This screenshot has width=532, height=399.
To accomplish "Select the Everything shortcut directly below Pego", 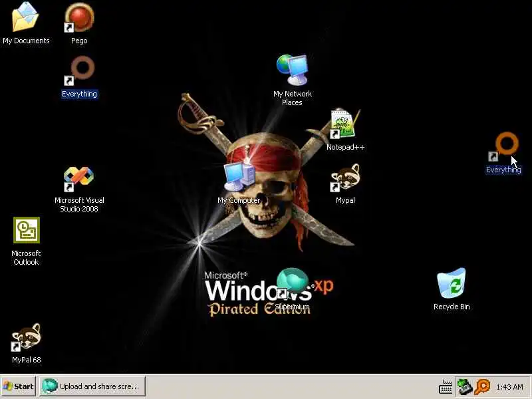I will pyautogui.click(x=79, y=70).
